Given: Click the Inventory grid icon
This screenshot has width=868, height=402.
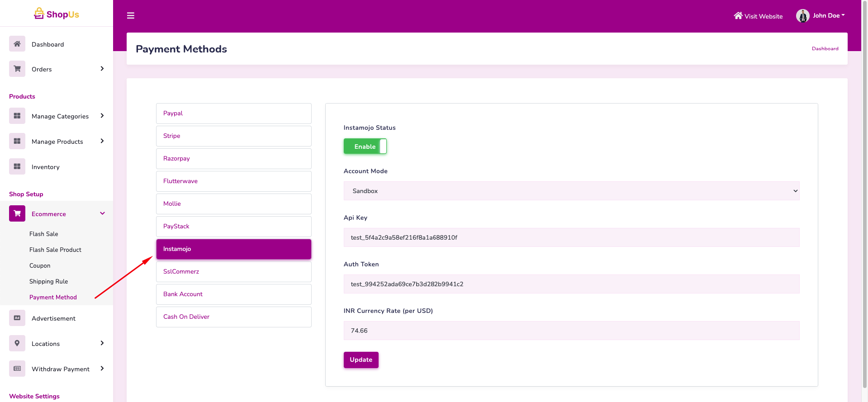Looking at the screenshot, I should [x=17, y=166].
